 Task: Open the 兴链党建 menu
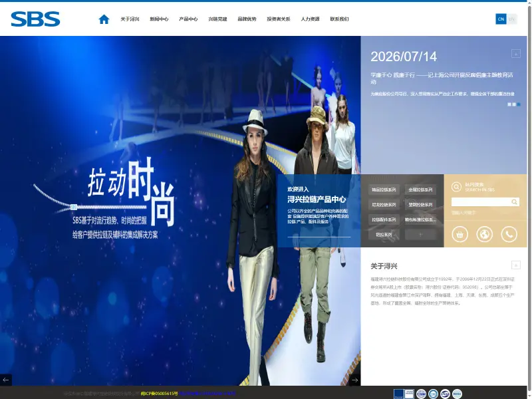[x=217, y=19]
